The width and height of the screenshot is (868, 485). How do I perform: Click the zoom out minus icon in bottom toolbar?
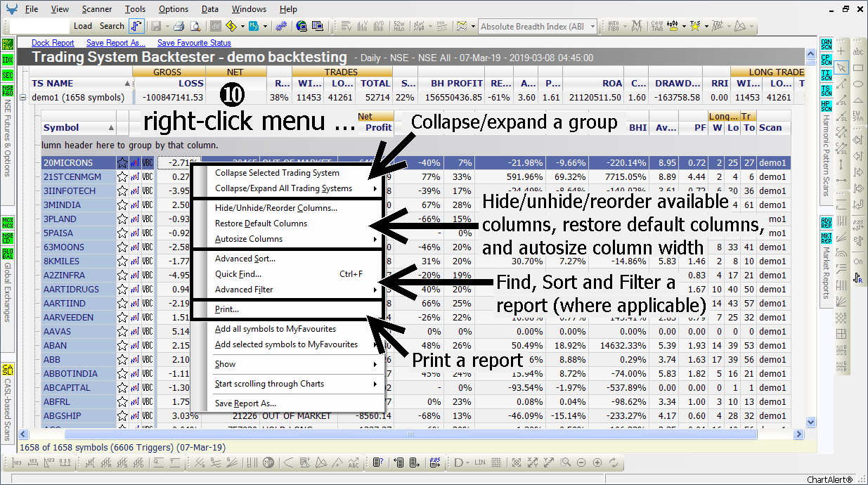coord(582,463)
